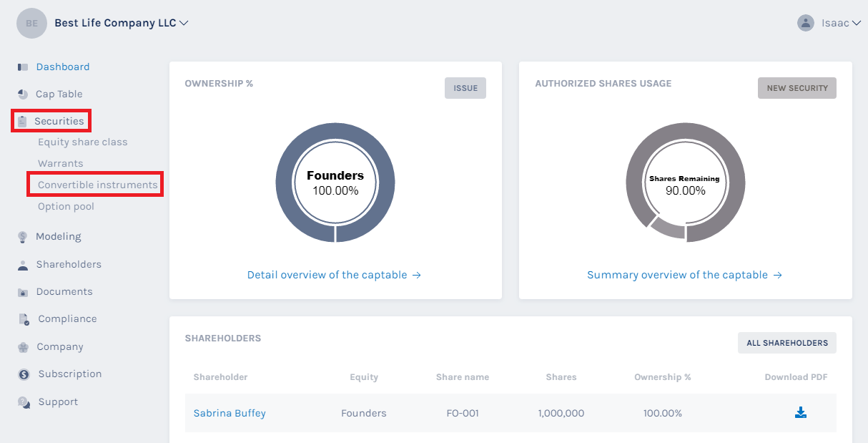Click the Support help icon

pos(24,402)
